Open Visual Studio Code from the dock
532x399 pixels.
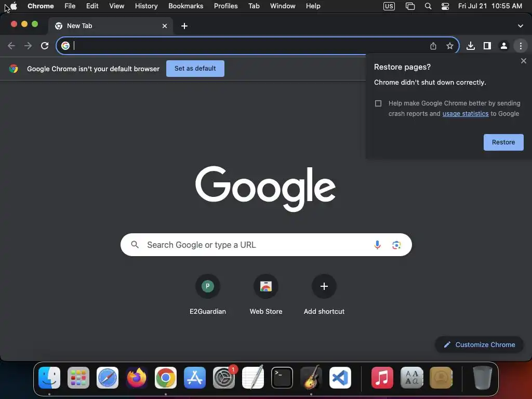tap(340, 378)
